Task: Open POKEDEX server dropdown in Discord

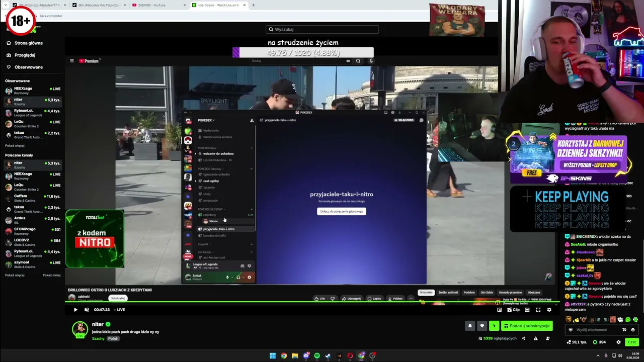Action: [206, 120]
